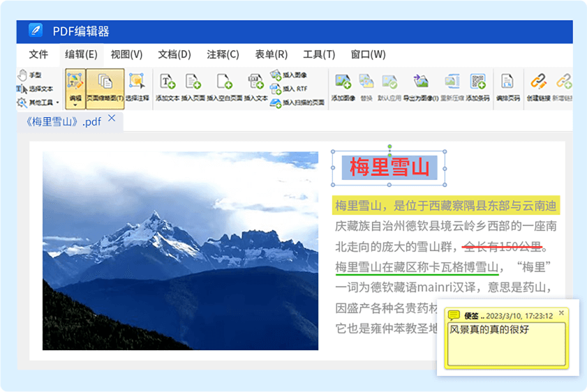Choose the 选择注释 select annotation tool
This screenshot has height=392, width=587.
coord(137,87)
